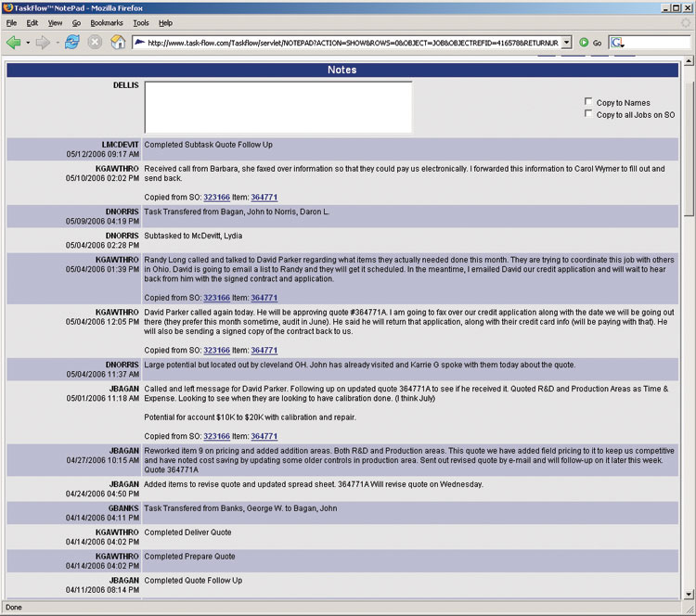
Task: Open the Back button history dropdown arrow
Action: (28, 43)
